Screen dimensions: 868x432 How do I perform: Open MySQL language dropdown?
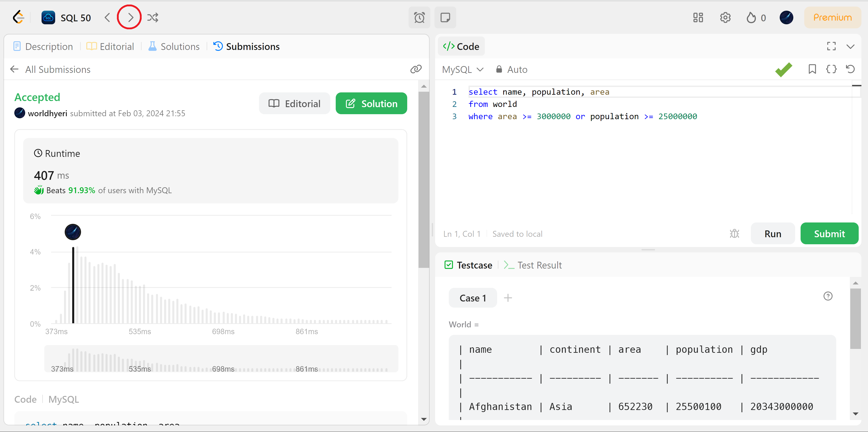click(x=463, y=69)
